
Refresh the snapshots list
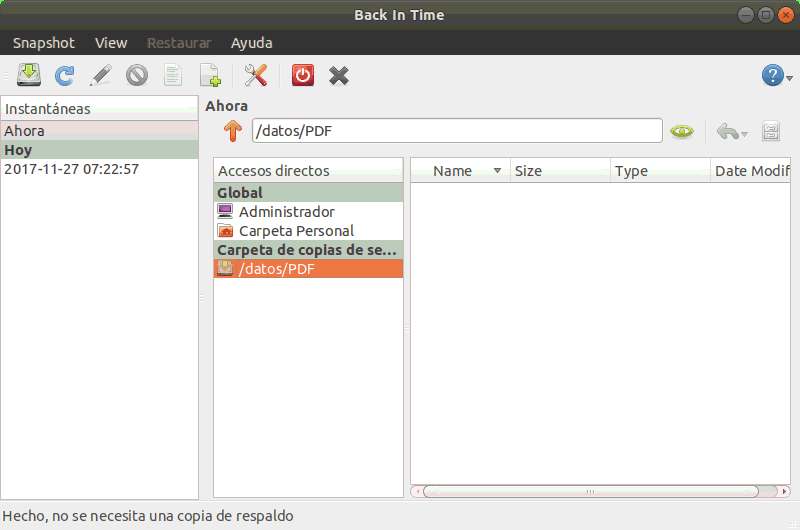point(65,75)
